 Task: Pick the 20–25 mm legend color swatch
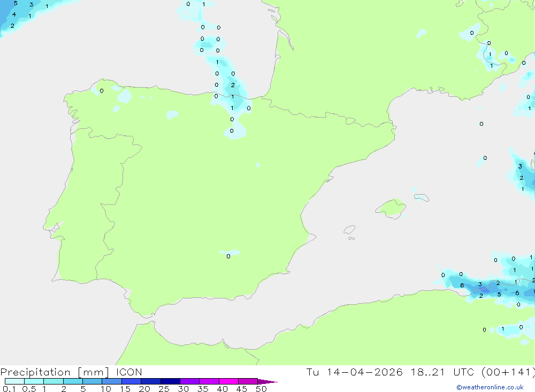(151, 381)
